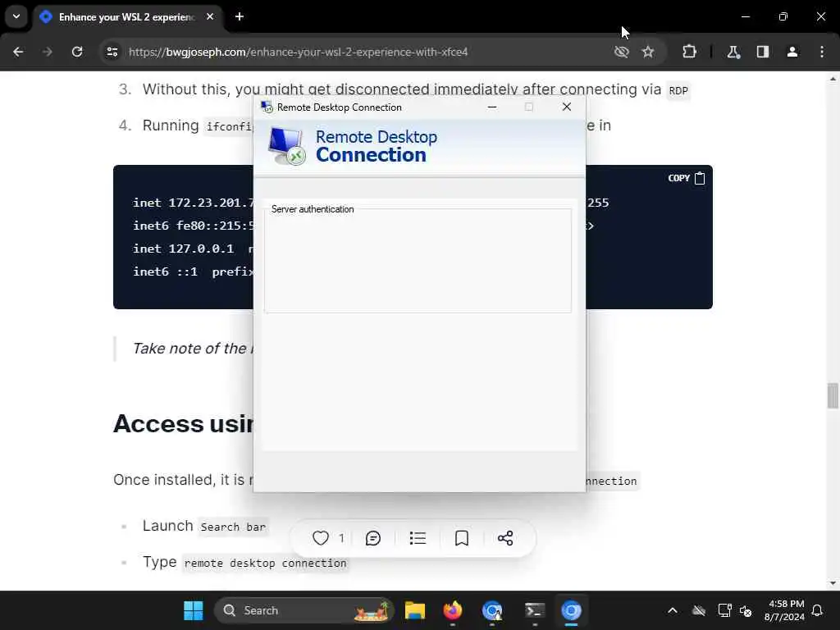The image size is (840, 630).
Task: Open the muted volume tray icon
Action: (x=746, y=610)
